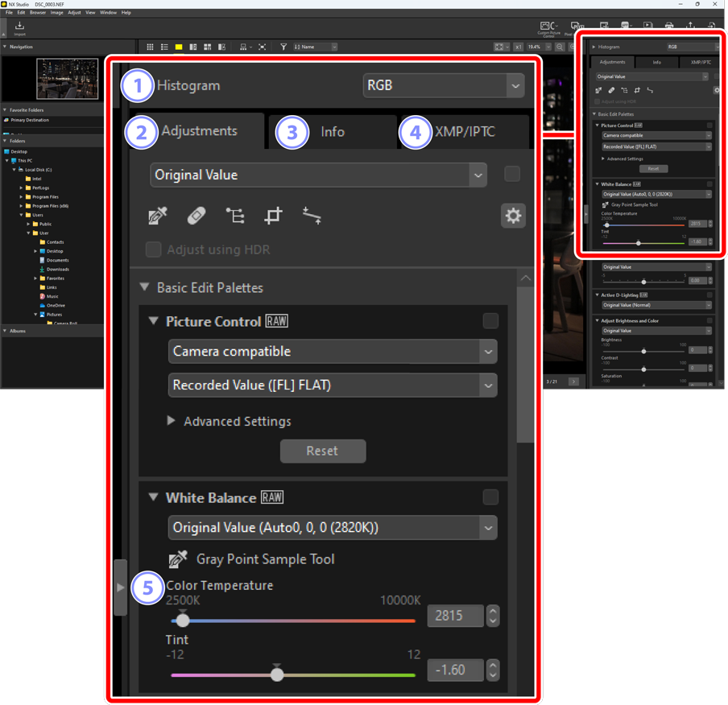Click the Color Temperature value field
Image resolution: width=728 pixels, height=705 pixels.
455,616
